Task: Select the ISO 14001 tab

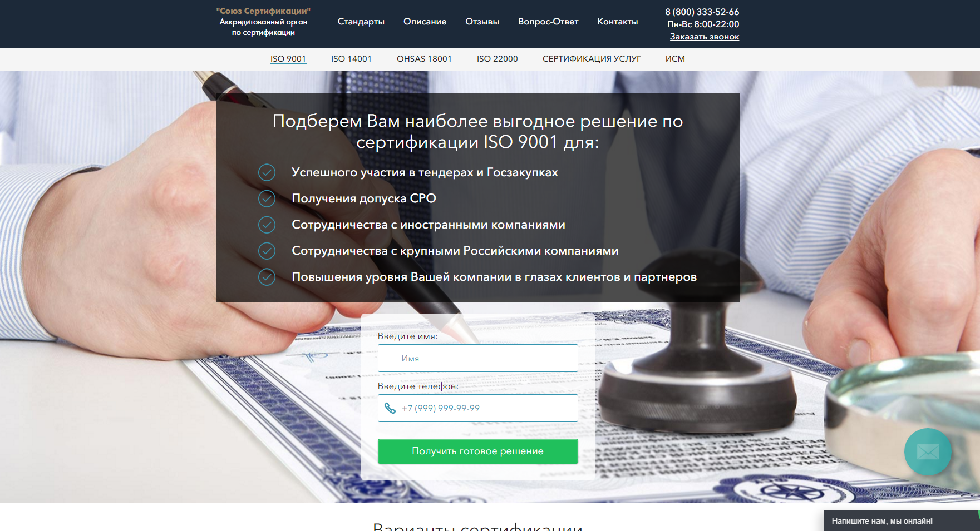Action: tap(351, 59)
